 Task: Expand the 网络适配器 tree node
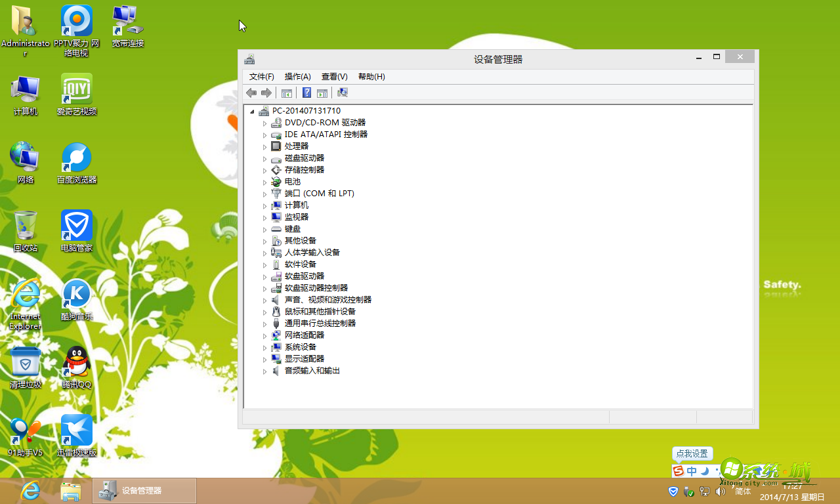point(265,335)
